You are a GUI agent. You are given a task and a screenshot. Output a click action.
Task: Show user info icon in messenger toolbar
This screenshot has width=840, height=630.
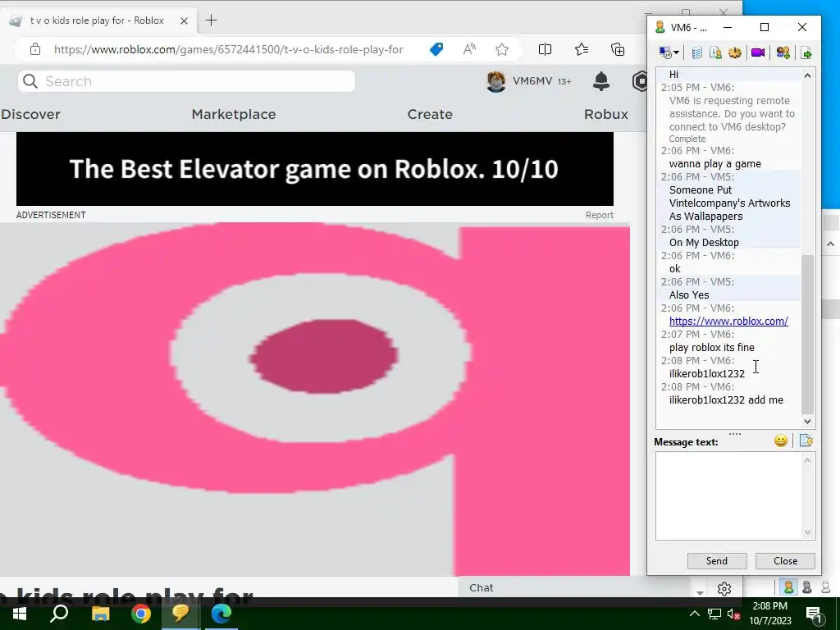[715, 52]
